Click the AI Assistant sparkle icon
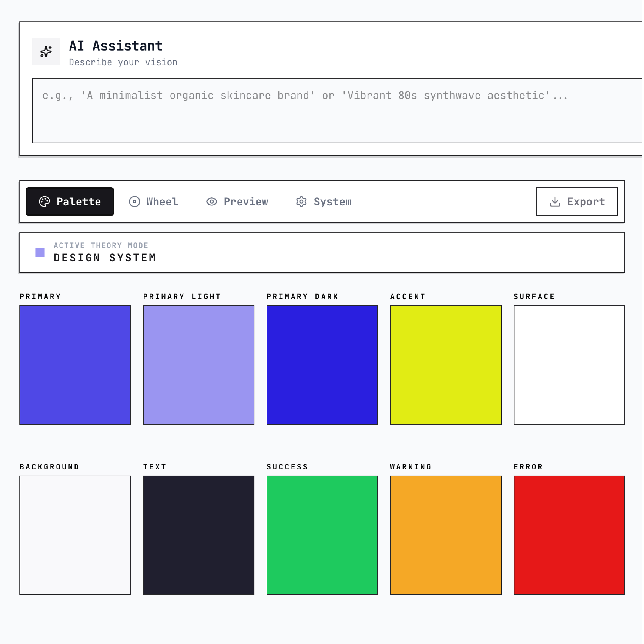The height and width of the screenshot is (644, 644). coord(46,52)
